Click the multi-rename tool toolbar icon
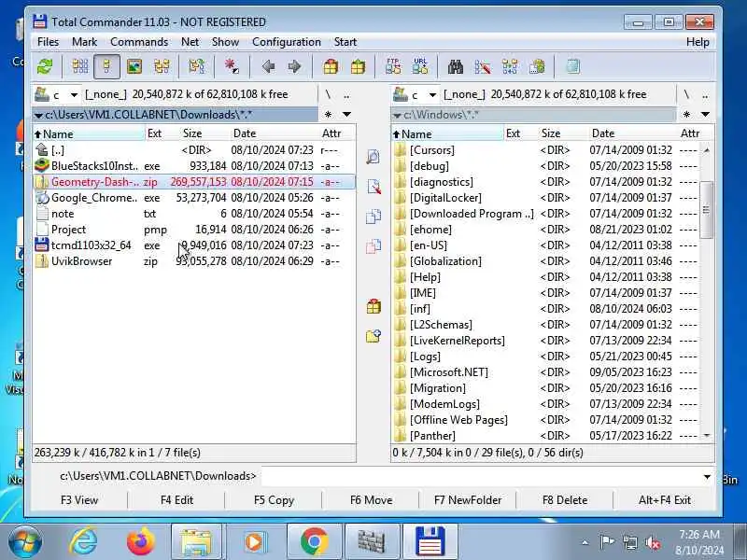747x560 pixels. coord(483,66)
